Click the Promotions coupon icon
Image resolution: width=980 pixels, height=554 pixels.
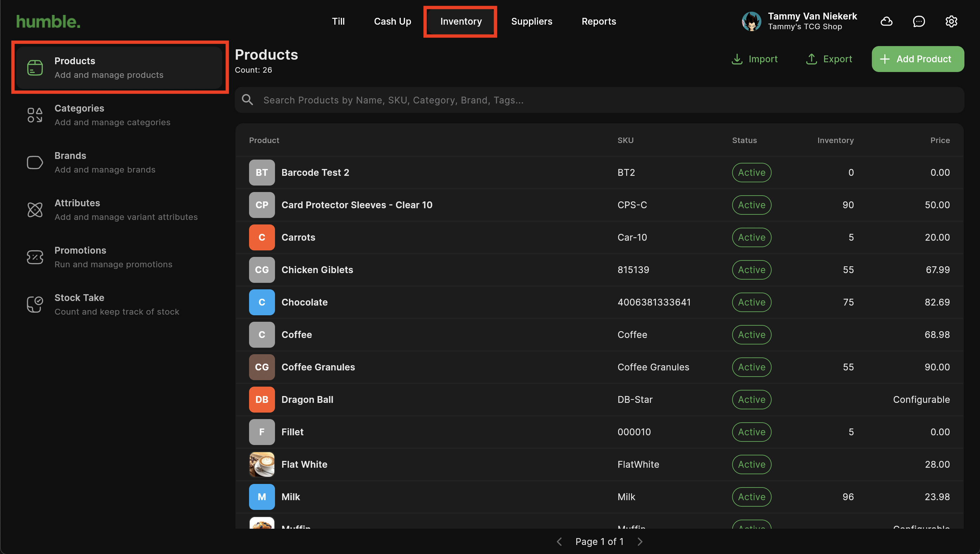[x=35, y=257]
